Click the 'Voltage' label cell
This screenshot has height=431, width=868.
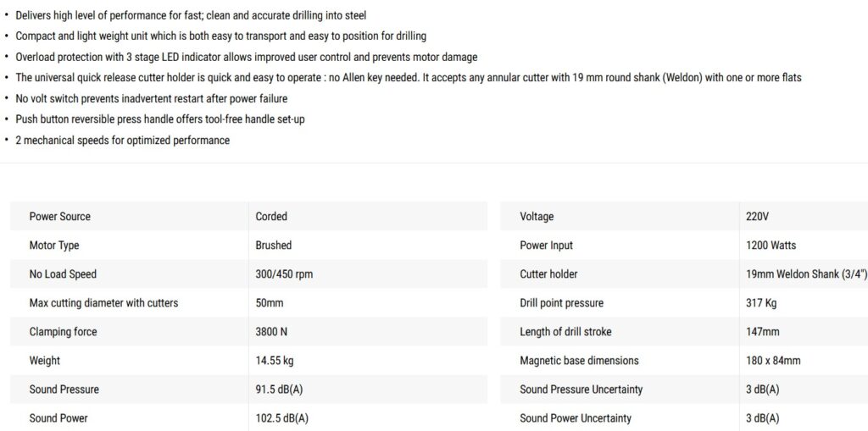[537, 217]
